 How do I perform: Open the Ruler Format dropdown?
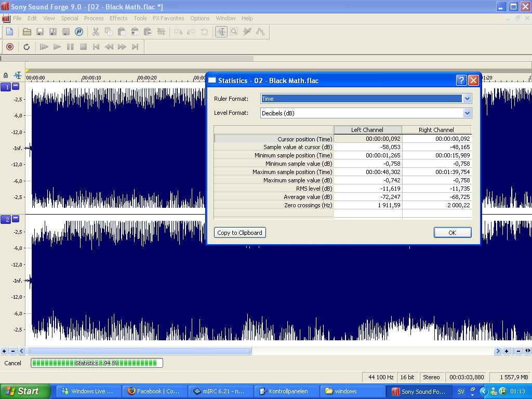pyautogui.click(x=467, y=99)
